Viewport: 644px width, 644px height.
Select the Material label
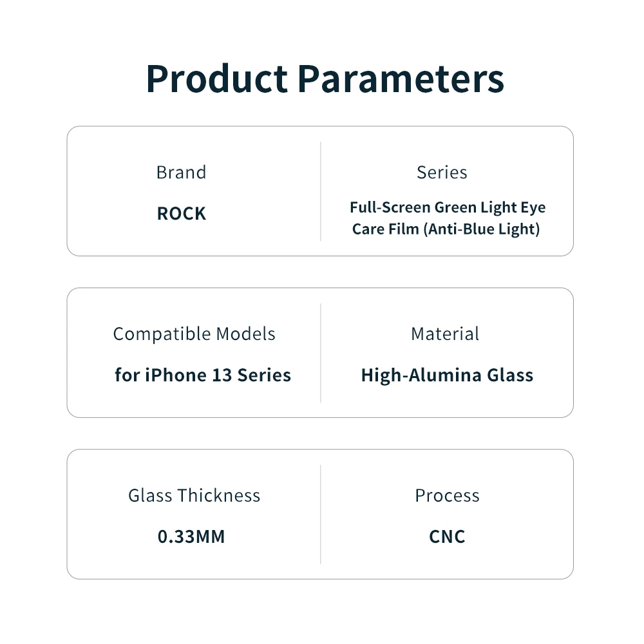point(445,334)
